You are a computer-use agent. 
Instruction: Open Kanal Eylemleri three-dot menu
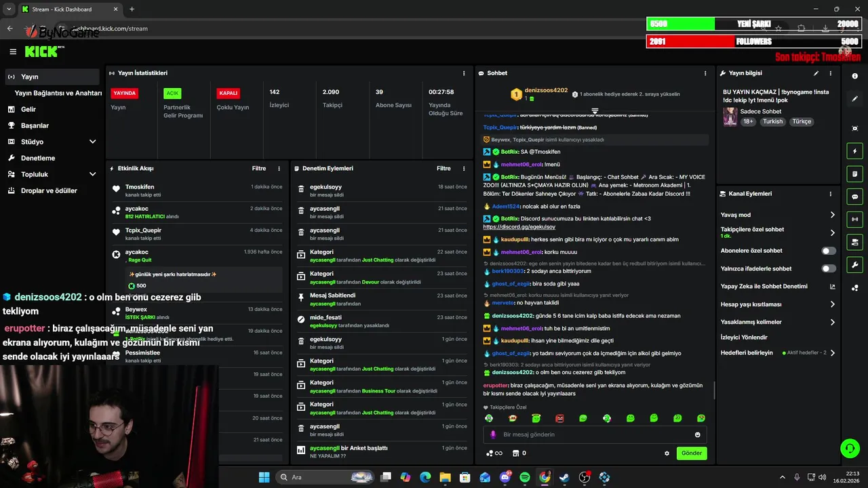click(x=831, y=194)
